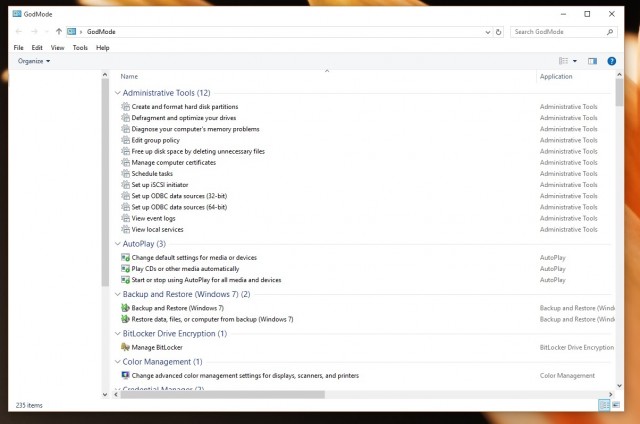The height and width of the screenshot is (424, 640).
Task: Open the View menu
Action: tap(57, 47)
